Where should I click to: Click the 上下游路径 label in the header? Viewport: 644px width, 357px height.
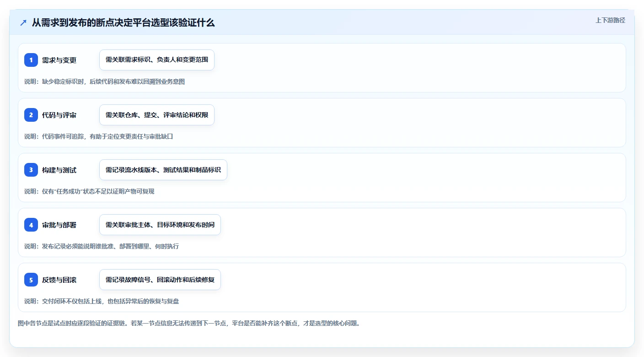(x=610, y=20)
